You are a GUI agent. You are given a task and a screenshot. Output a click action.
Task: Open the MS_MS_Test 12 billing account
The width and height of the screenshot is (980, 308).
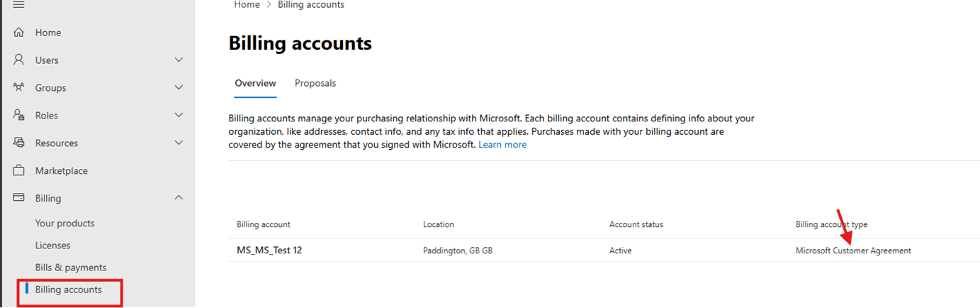click(269, 251)
